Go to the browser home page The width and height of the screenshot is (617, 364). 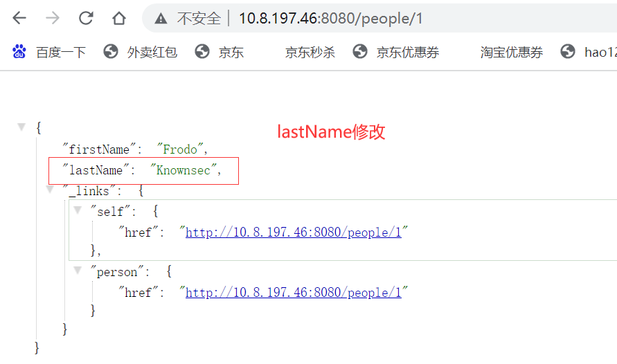pyautogui.click(x=119, y=18)
